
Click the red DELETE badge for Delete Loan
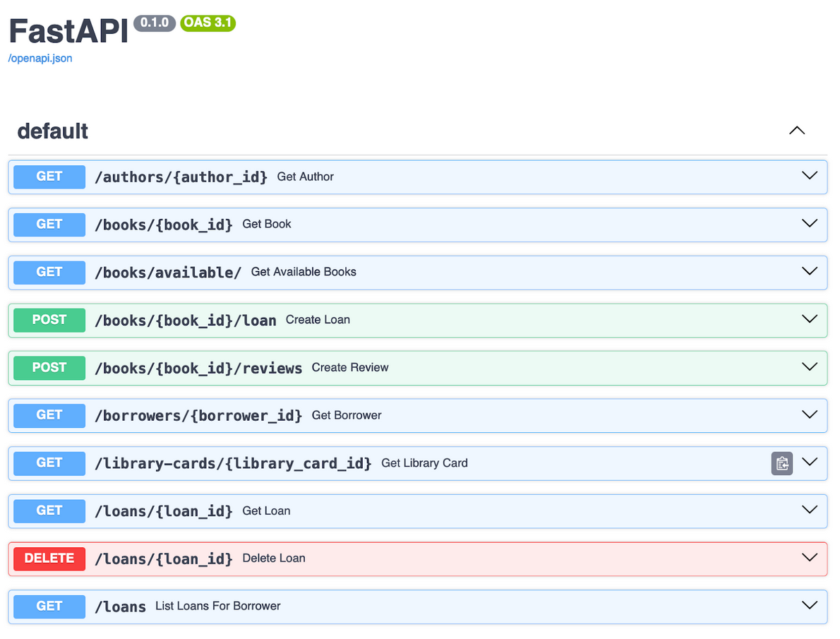point(49,559)
